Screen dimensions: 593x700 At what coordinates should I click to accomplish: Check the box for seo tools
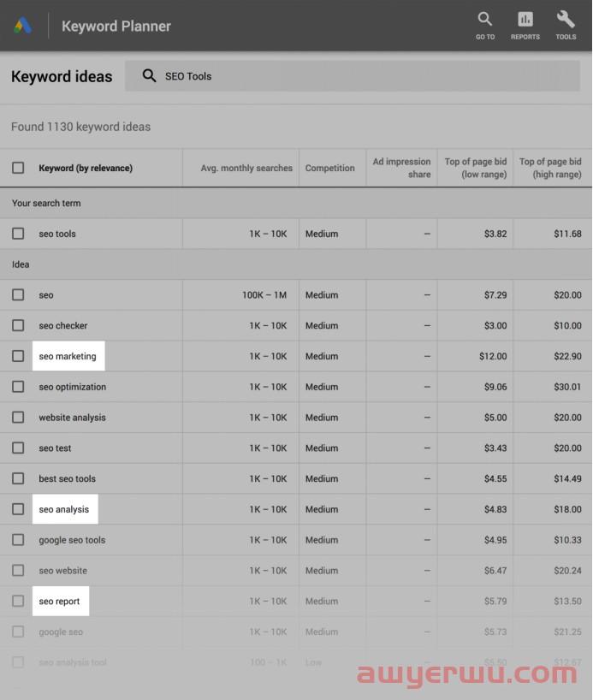point(18,234)
